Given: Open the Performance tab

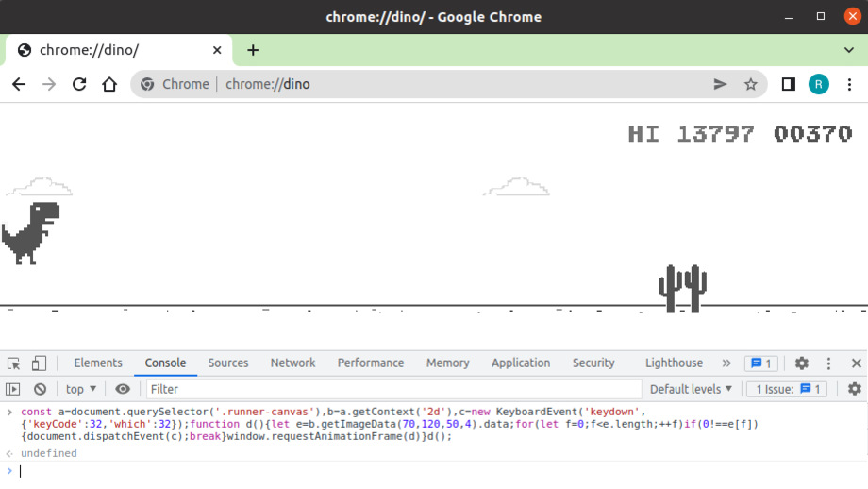Looking at the screenshot, I should click(x=371, y=363).
